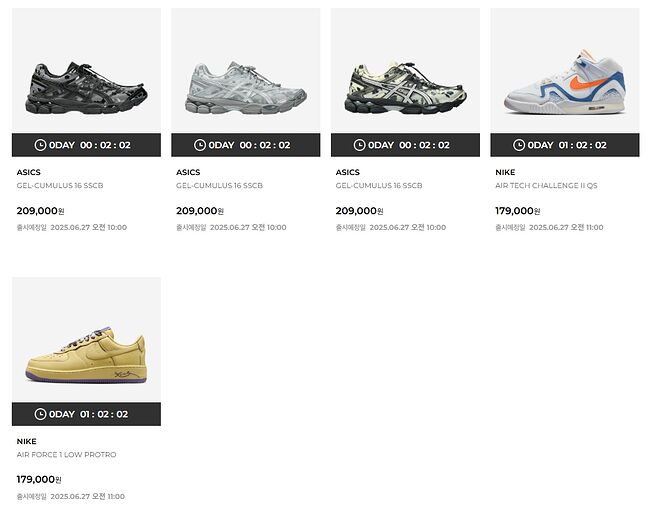
Task: Click the AIR TECH CHALLENGE II QS title
Action: pos(546,185)
